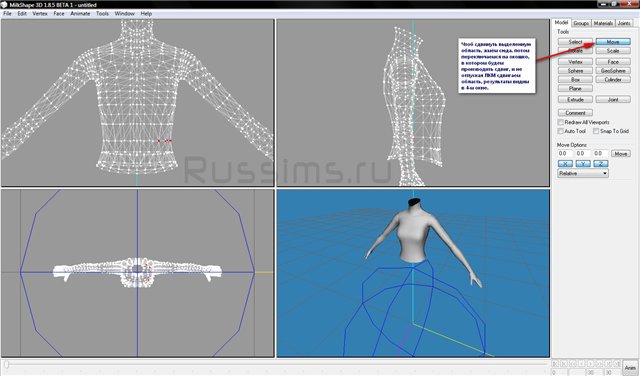Click the MilkShape 3D title bar icon

(x=4, y=5)
